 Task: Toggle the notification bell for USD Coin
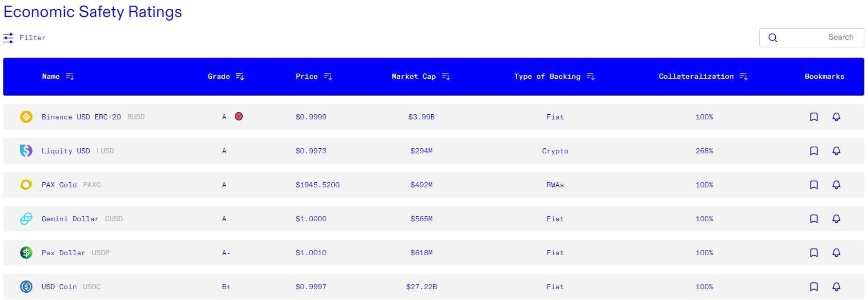click(x=836, y=287)
